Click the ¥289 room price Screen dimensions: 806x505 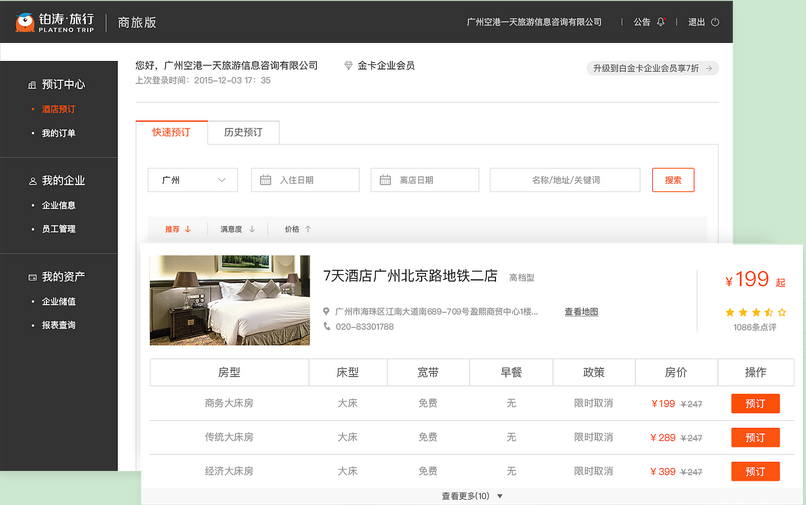(x=663, y=438)
